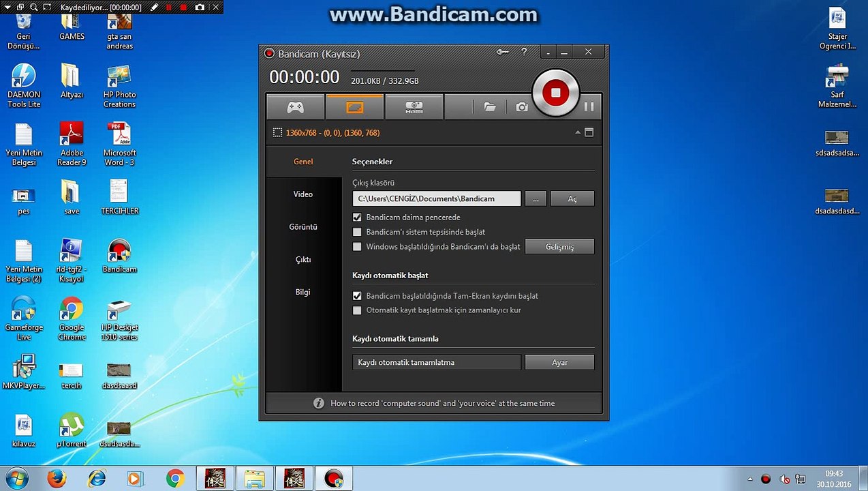Open Firefox from the taskbar

click(57, 479)
